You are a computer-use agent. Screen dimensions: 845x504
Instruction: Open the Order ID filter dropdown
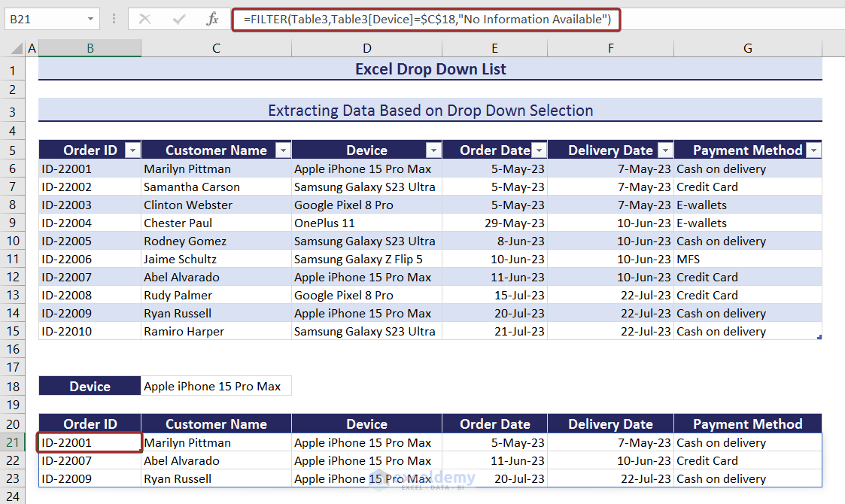132,150
